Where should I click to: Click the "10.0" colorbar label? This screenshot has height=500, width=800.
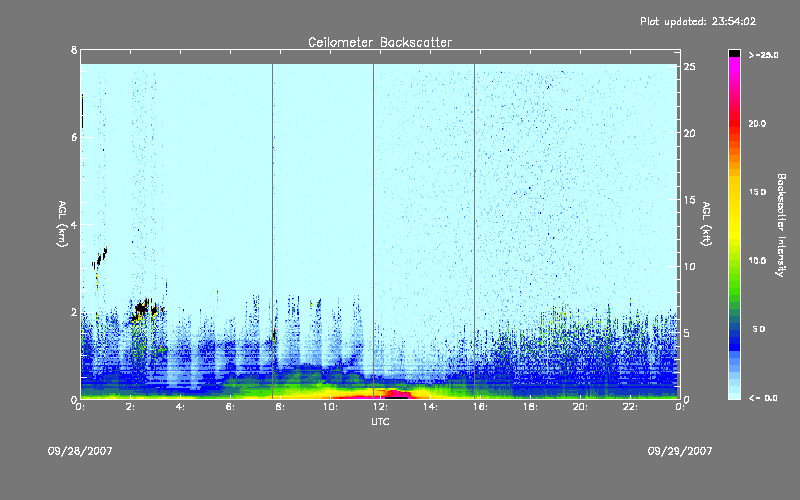(758, 261)
